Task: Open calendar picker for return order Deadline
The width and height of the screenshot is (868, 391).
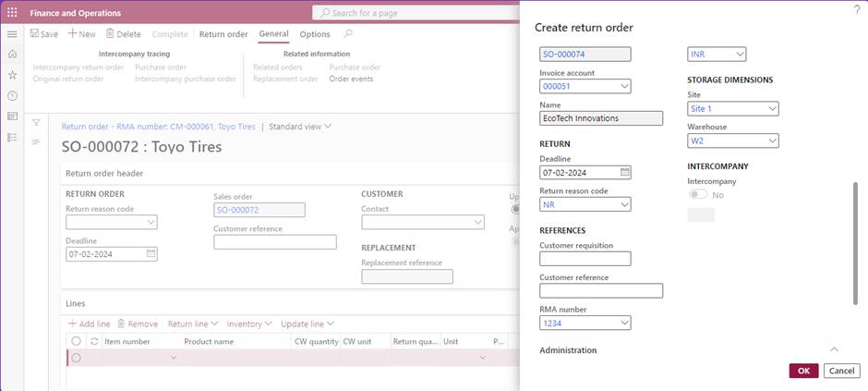Action: click(x=151, y=253)
